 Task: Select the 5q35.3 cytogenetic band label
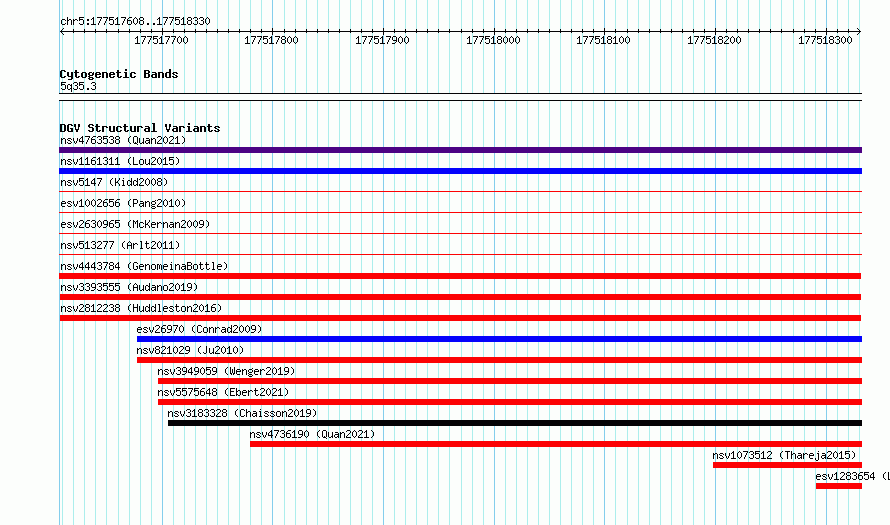tap(78, 86)
